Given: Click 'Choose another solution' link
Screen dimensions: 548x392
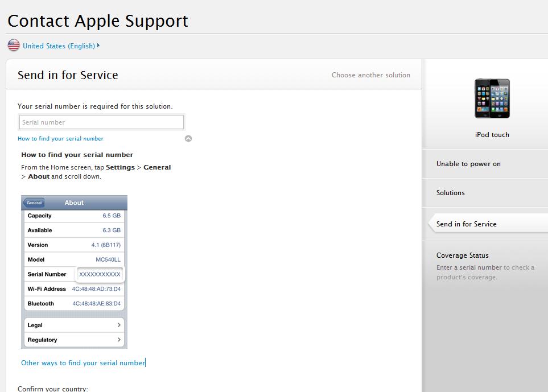Looking at the screenshot, I should click(x=371, y=75).
